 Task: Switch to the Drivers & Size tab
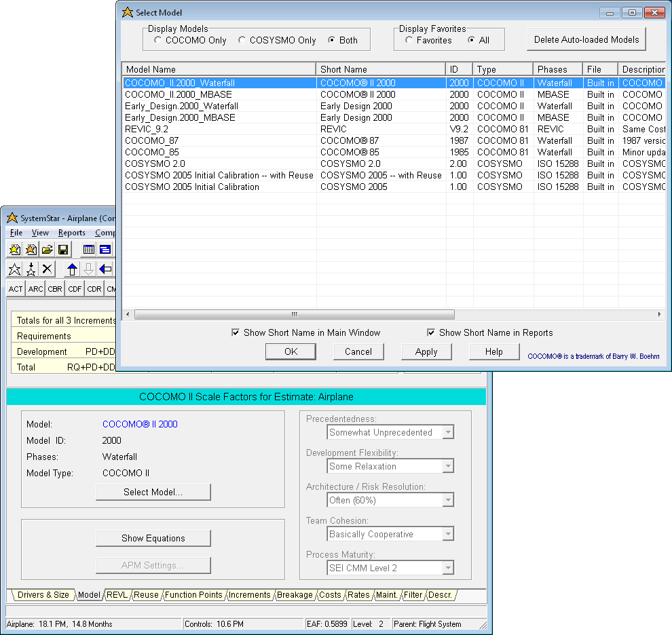43,595
